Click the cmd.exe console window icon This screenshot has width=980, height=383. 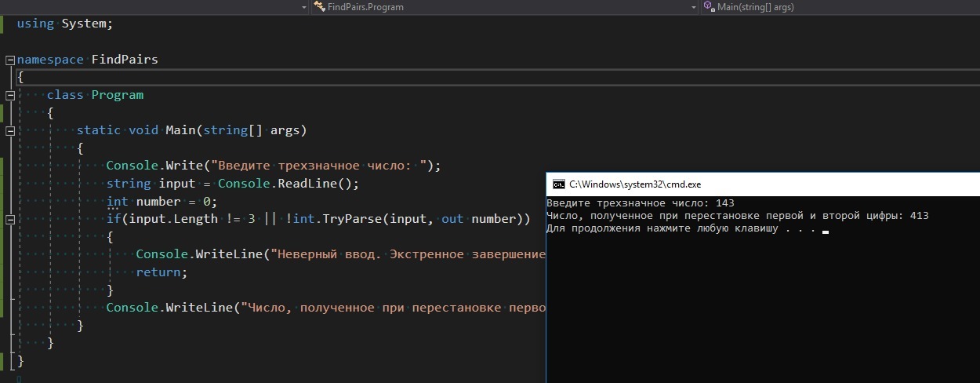point(558,184)
